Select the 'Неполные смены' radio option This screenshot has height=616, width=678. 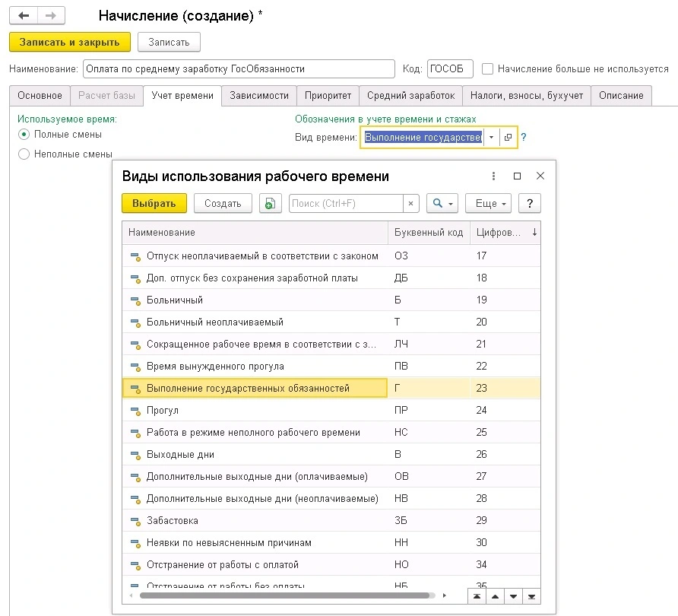24,154
